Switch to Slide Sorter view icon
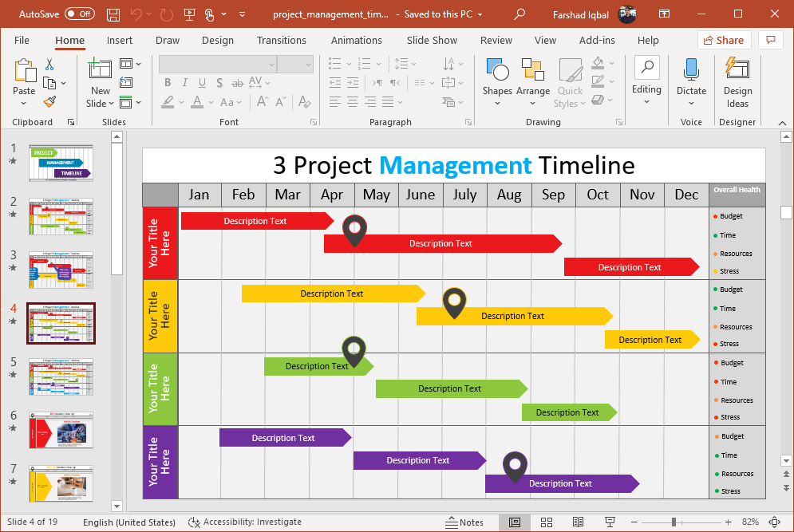 coord(547,522)
